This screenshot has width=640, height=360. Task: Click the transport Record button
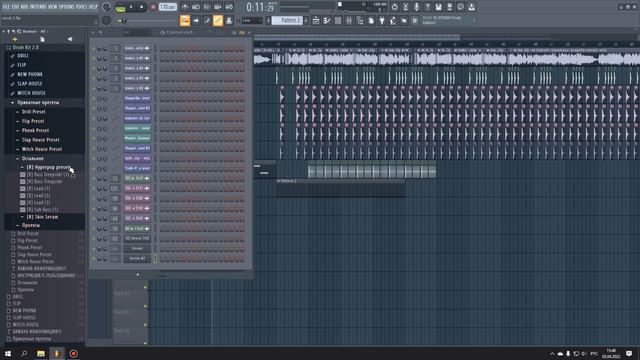(x=153, y=7)
